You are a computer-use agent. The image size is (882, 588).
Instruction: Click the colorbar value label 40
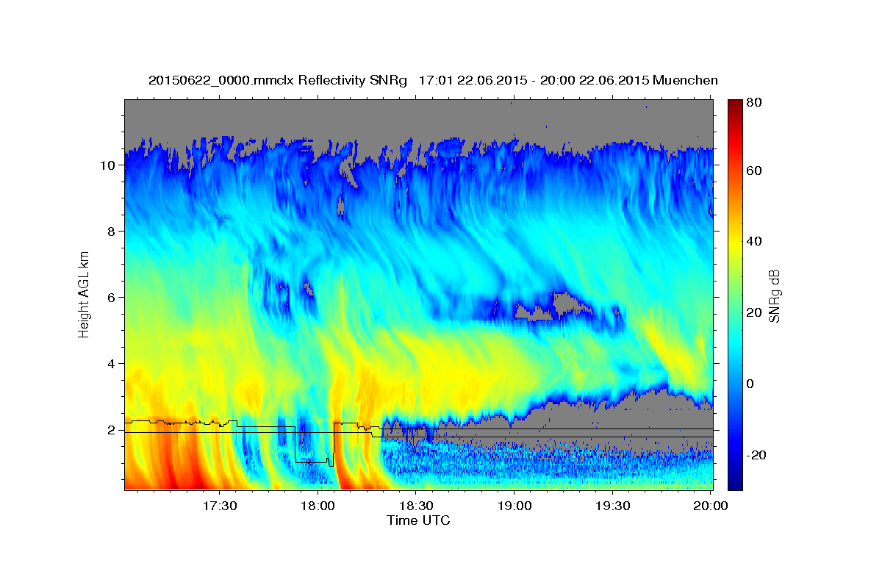(755, 242)
